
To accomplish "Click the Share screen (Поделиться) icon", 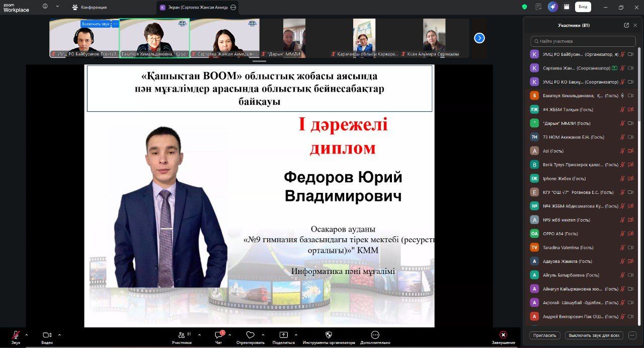I will [284, 335].
